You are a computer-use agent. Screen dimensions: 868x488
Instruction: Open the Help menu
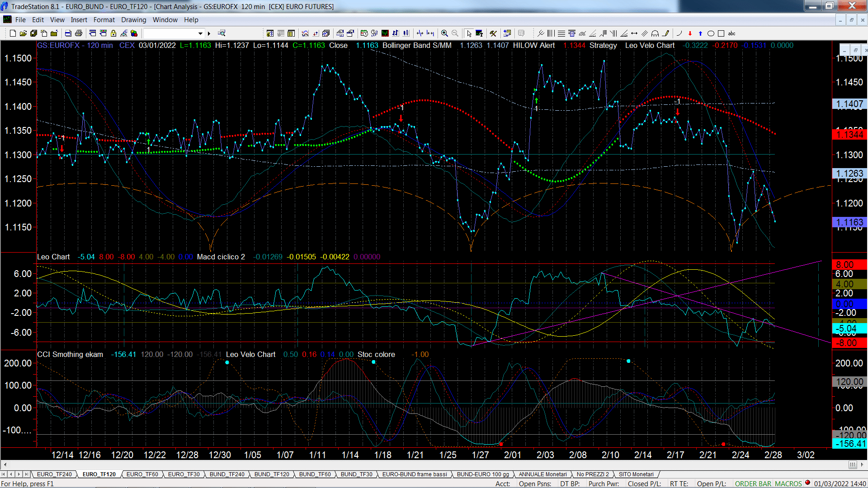click(191, 20)
